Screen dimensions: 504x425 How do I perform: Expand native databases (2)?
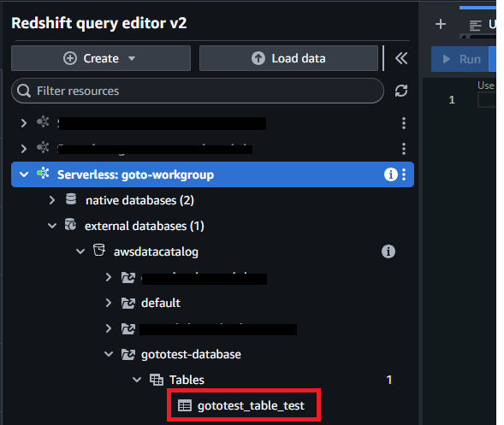52,200
